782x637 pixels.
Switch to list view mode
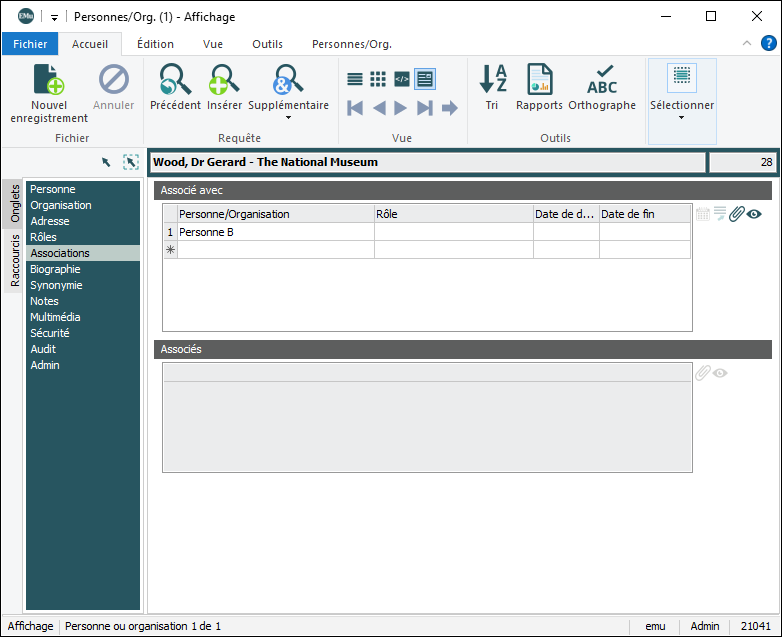(355, 79)
